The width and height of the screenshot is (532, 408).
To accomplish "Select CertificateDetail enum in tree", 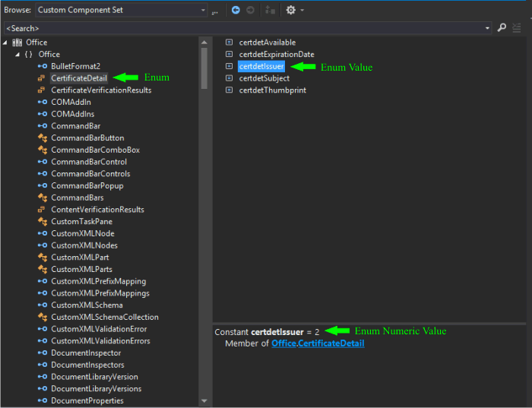I will click(79, 78).
